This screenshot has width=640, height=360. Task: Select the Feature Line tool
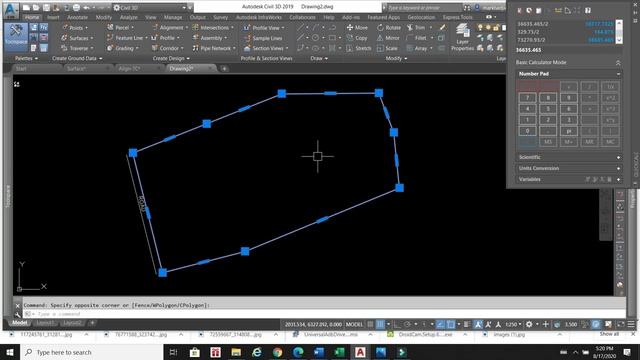tap(127, 38)
